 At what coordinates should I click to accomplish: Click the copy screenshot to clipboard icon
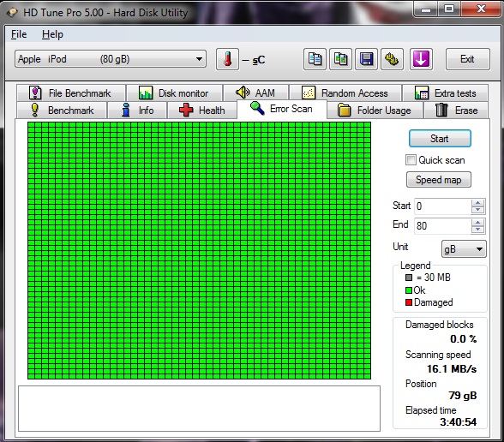(x=341, y=59)
